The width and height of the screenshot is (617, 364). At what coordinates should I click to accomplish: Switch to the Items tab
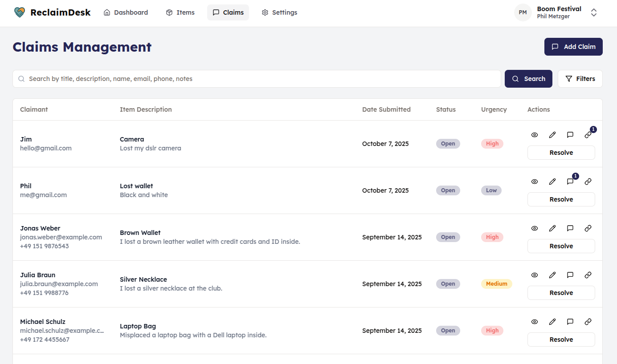click(180, 12)
